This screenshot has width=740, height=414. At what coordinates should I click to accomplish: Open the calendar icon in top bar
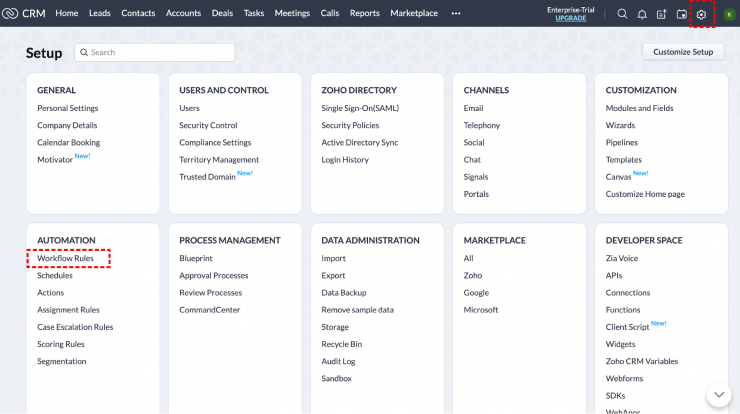[x=681, y=14]
